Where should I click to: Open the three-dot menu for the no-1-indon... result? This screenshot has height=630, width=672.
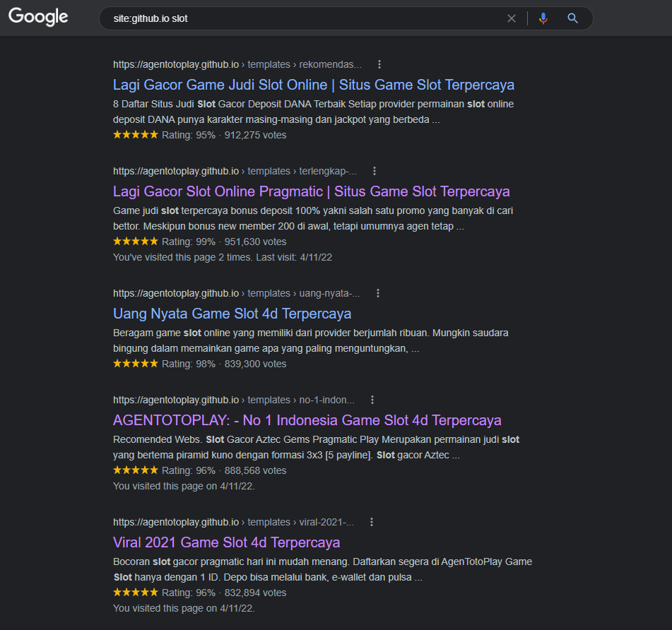tap(372, 400)
